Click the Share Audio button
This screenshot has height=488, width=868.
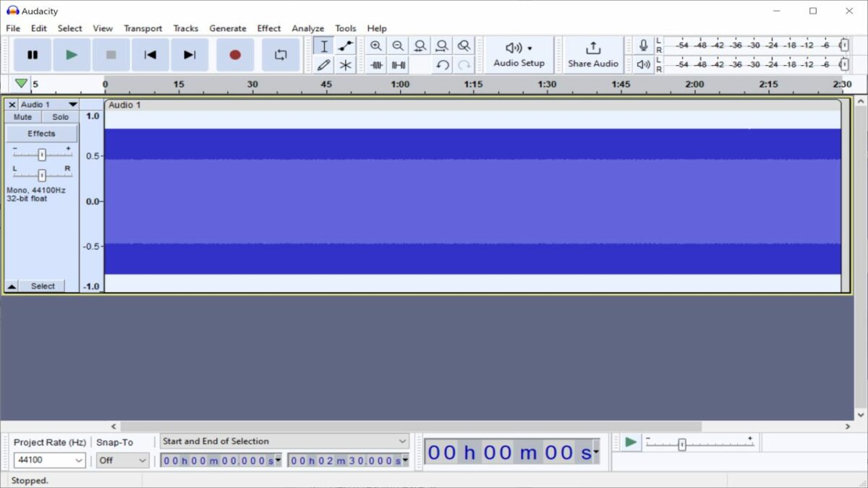pos(593,55)
